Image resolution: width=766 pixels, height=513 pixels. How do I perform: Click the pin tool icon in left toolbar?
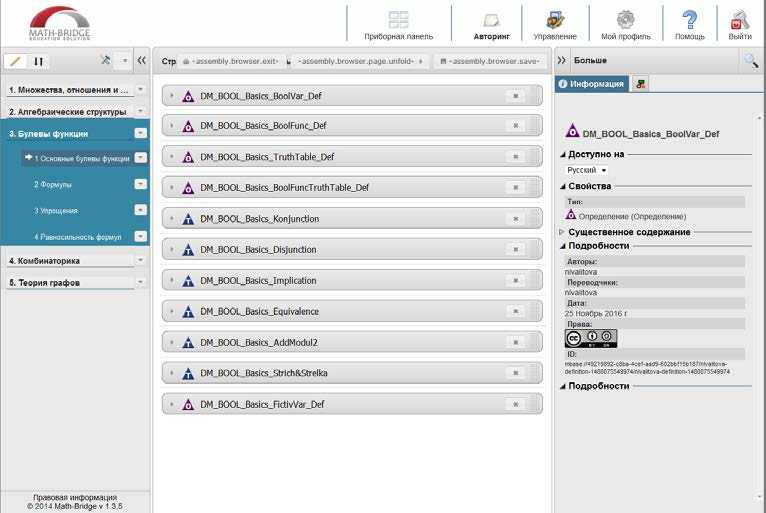pos(105,60)
